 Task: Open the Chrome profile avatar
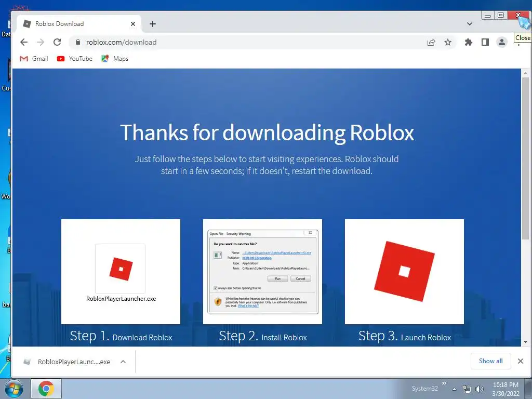click(x=502, y=42)
